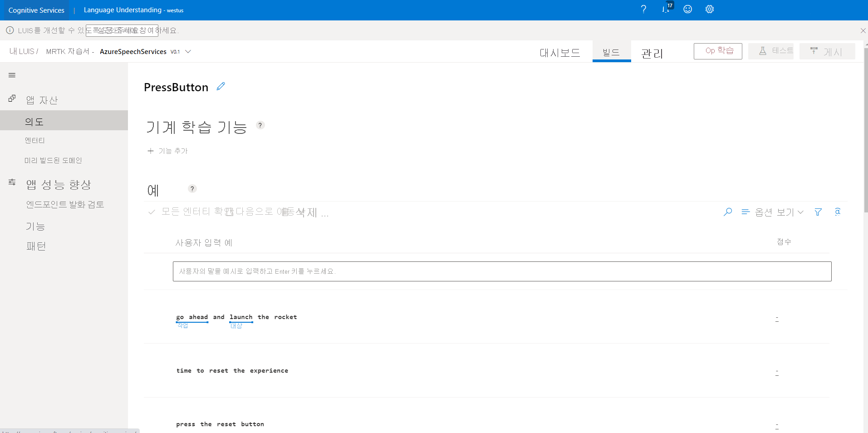Open the filter funnel icon
This screenshot has height=433, width=868.
(x=818, y=212)
